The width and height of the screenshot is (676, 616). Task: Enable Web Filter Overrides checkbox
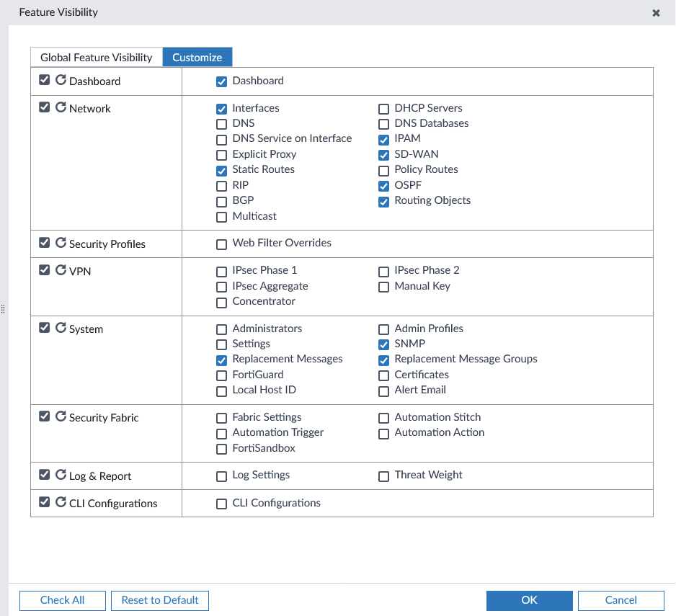click(221, 244)
